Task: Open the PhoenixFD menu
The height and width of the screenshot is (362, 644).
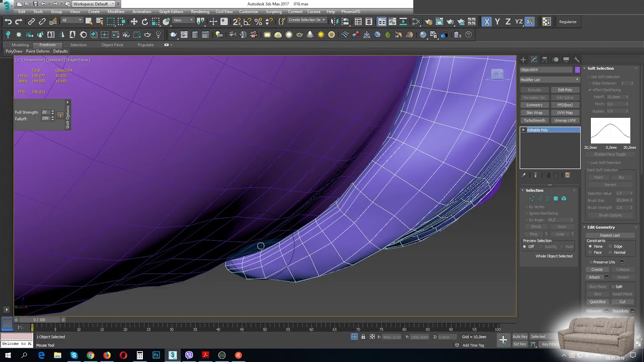Action: (x=351, y=12)
